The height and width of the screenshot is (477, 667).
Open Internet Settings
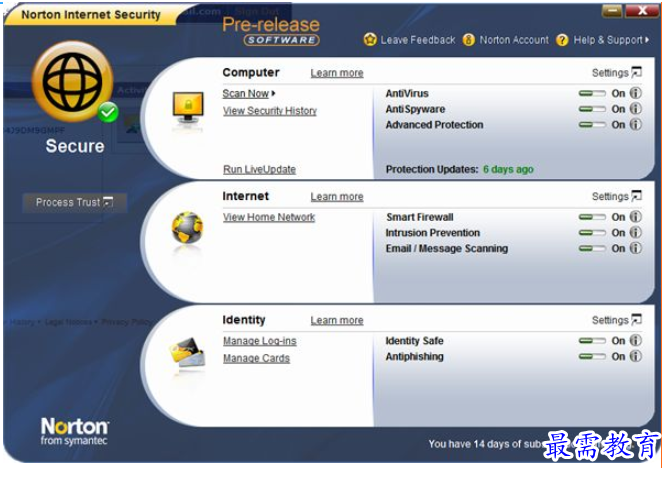coord(610,197)
